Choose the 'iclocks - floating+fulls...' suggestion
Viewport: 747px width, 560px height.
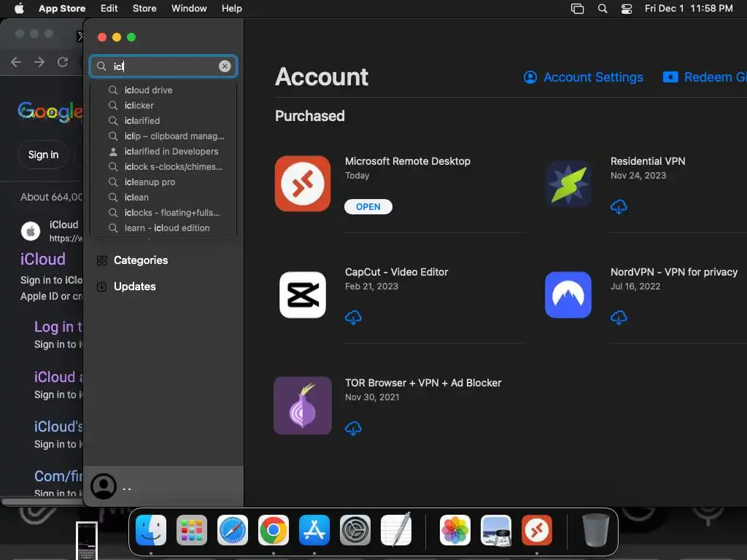(163, 212)
